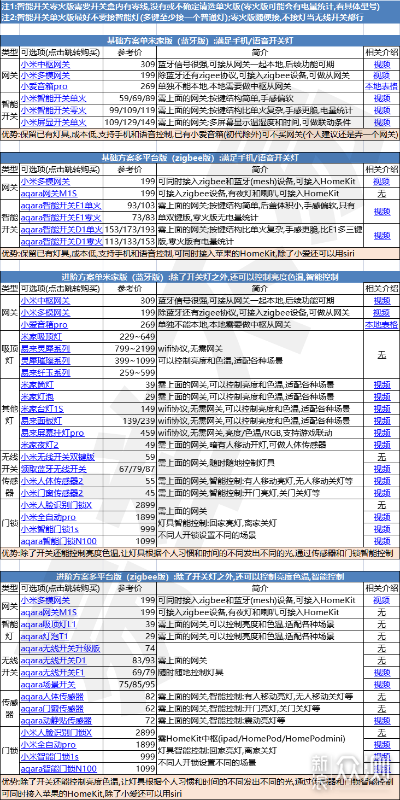This screenshot has height=800, width=400.
Task: Select the price cell 799~2199
Action: point(130,348)
